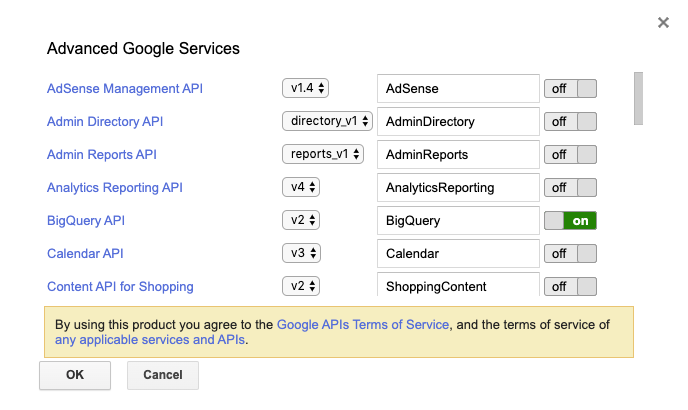
Task: Edit the AdminDirectory identifier field
Action: click(458, 121)
